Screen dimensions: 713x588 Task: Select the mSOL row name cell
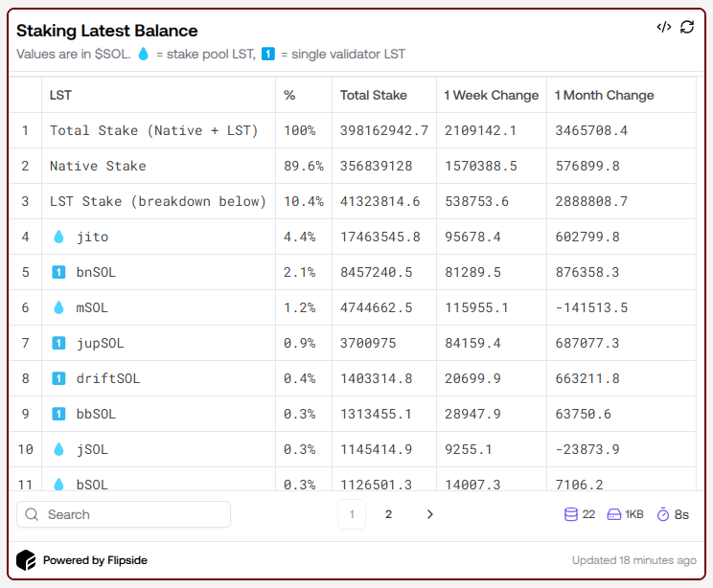click(x=93, y=307)
